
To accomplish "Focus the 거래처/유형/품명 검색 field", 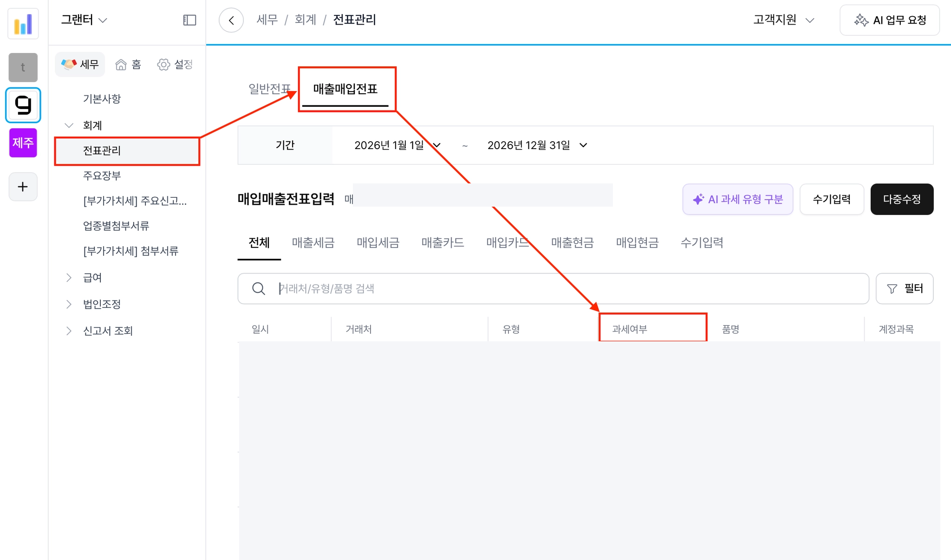I will pyautogui.click(x=554, y=288).
